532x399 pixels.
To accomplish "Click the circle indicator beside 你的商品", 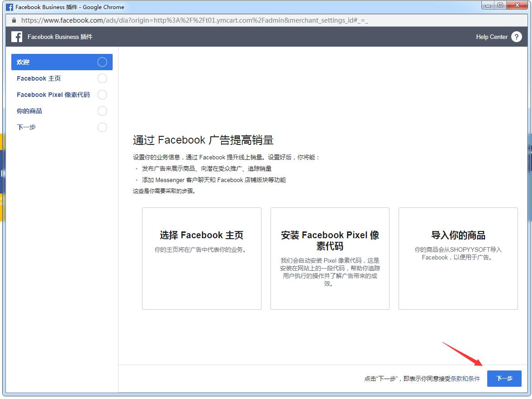I will [102, 111].
